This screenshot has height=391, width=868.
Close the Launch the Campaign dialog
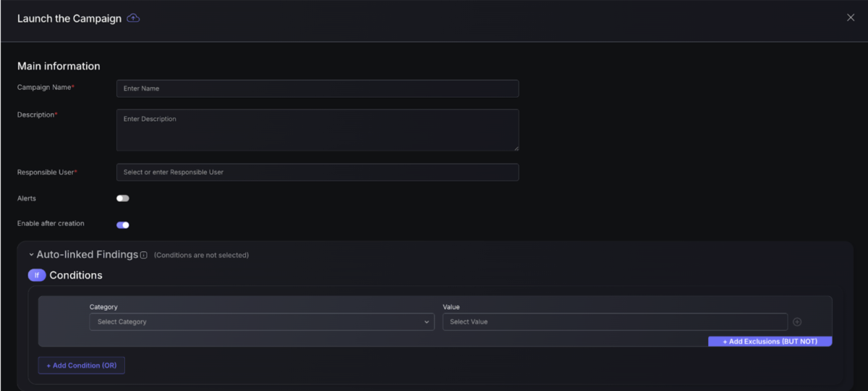pos(851,17)
